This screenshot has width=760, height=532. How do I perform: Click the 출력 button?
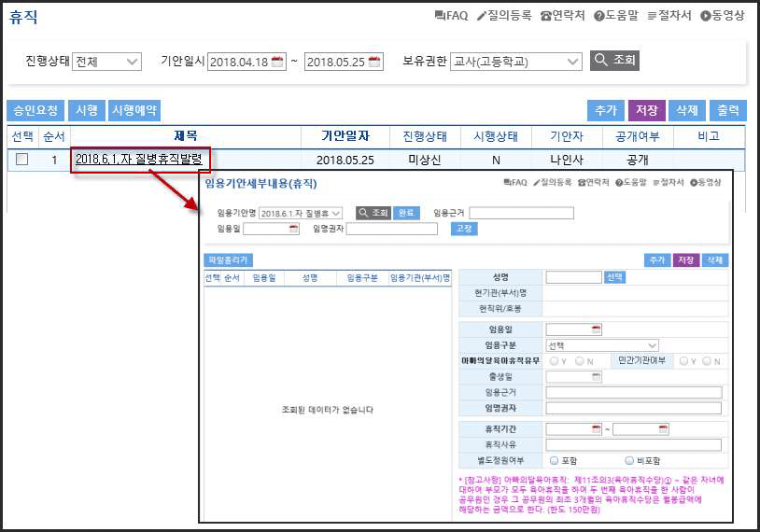[727, 110]
